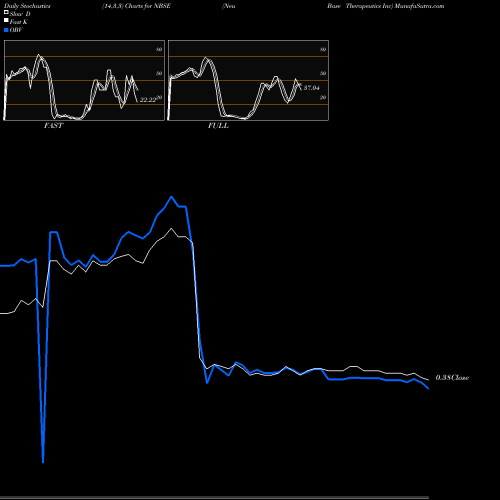Click the Slow D legend swatch
This screenshot has height=500, width=500.
(6, 12)
